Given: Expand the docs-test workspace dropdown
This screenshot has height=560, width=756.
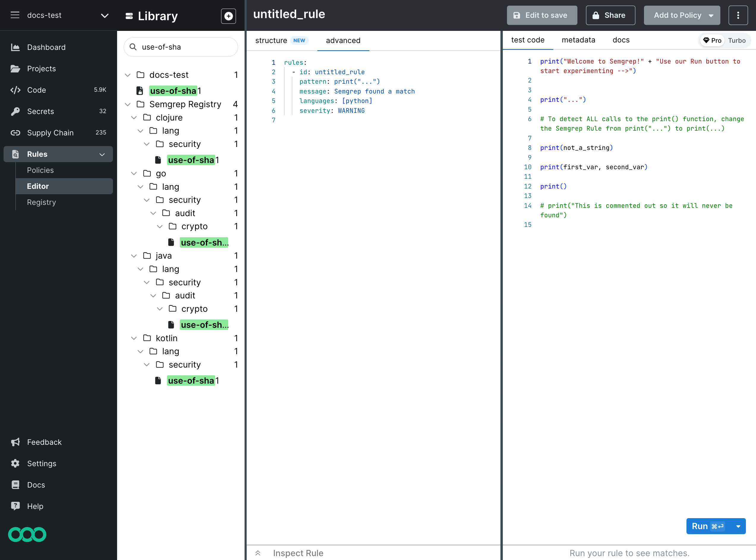Looking at the screenshot, I should (105, 15).
